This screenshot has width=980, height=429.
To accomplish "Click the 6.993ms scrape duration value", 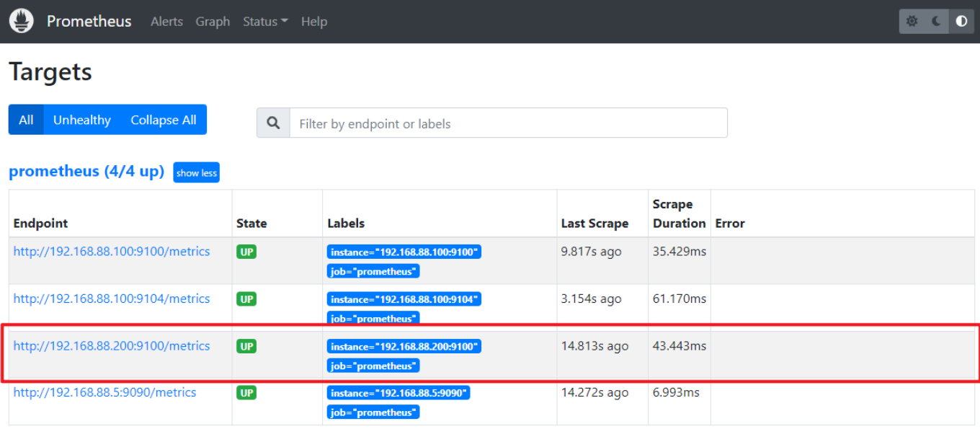I will tap(676, 393).
